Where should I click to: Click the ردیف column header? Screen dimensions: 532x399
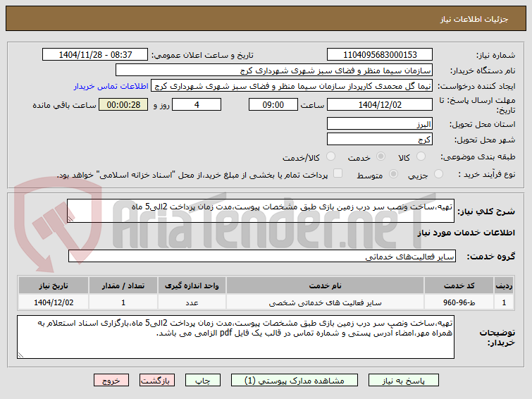pos(504,286)
